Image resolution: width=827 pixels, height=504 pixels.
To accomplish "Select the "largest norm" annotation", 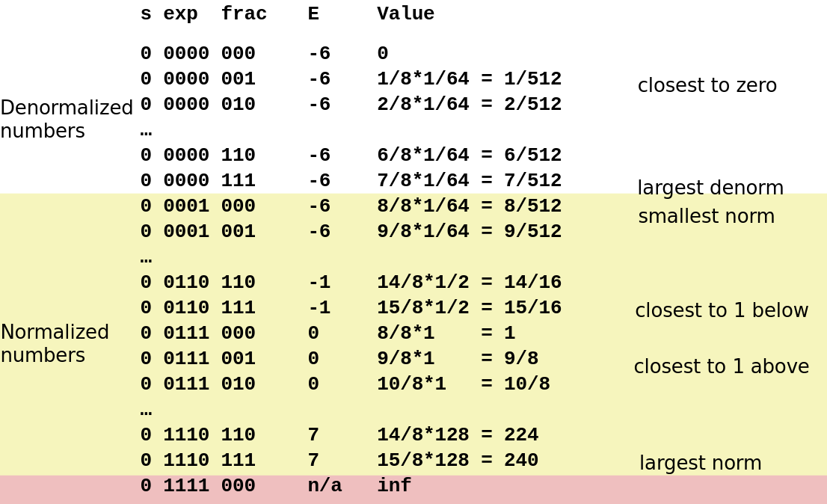I will click(700, 463).
